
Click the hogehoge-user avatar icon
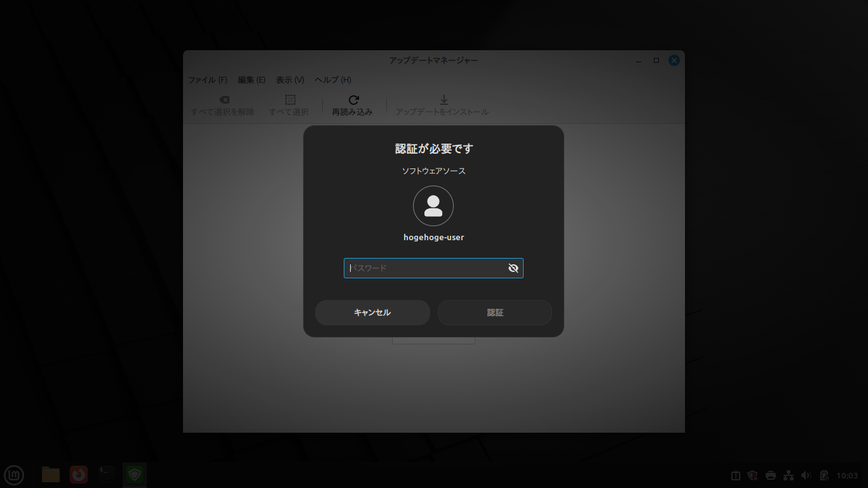433,206
